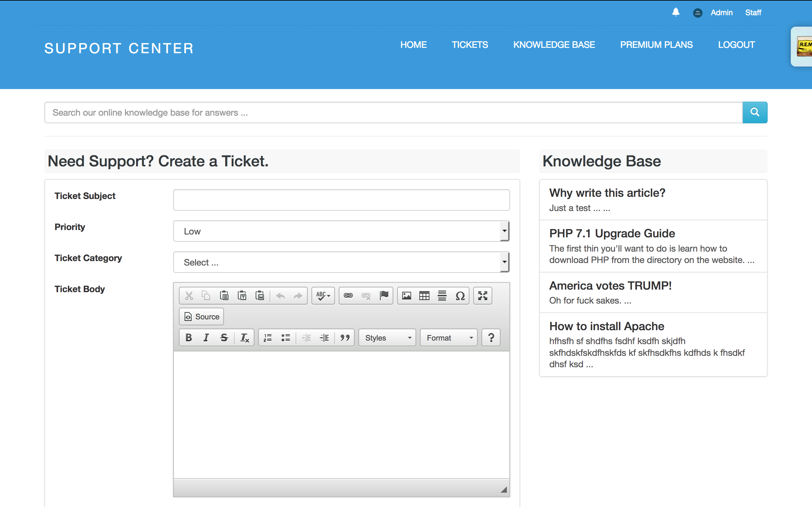
Task: Maximize the editor with the fullscreen icon
Action: [x=482, y=295]
